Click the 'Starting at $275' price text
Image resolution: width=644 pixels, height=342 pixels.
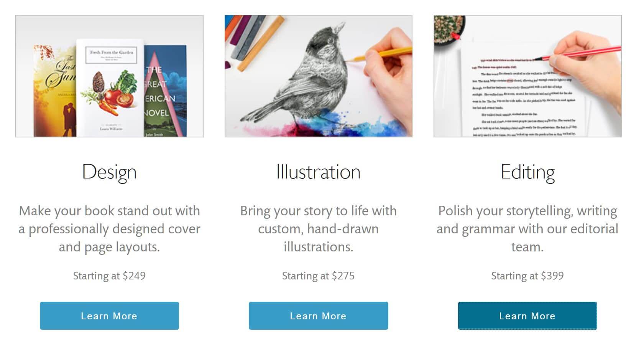click(x=318, y=276)
